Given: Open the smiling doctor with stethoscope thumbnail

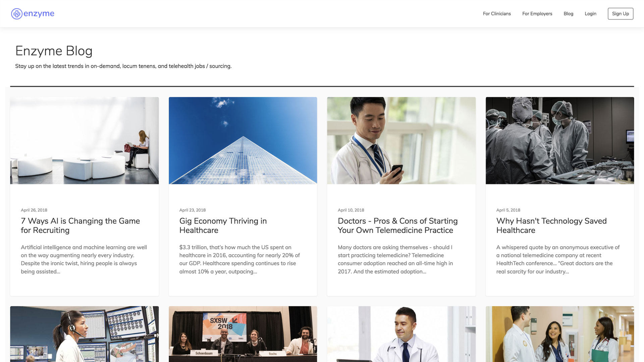Looking at the screenshot, I should pos(401,334).
